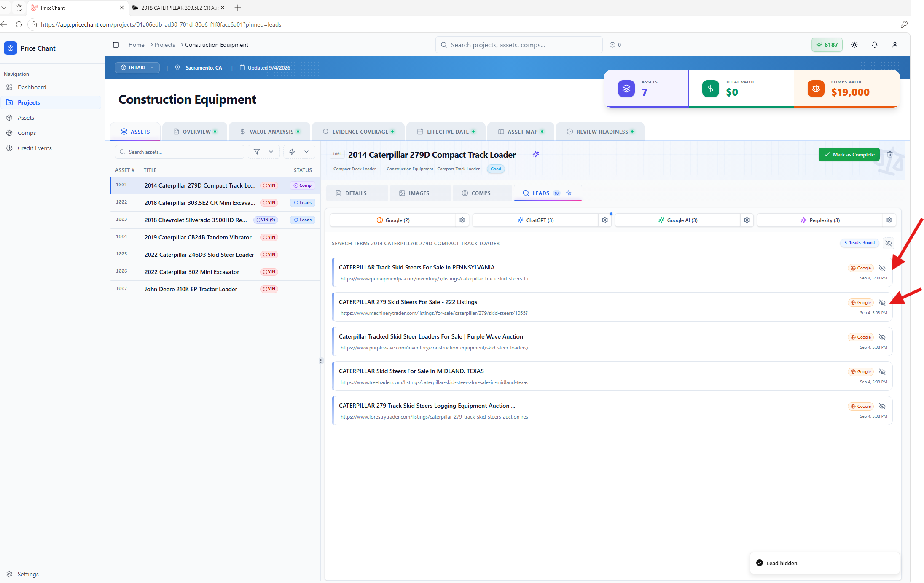The height and width of the screenshot is (583, 924).
Task: Click the AI sparkle next to asset title
Action: pyautogui.click(x=536, y=154)
